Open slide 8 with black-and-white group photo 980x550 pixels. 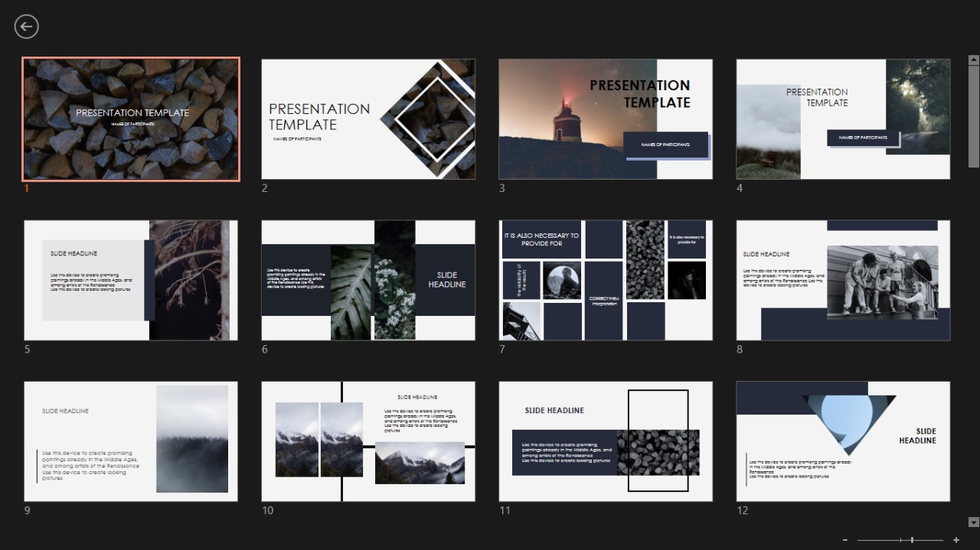click(843, 280)
